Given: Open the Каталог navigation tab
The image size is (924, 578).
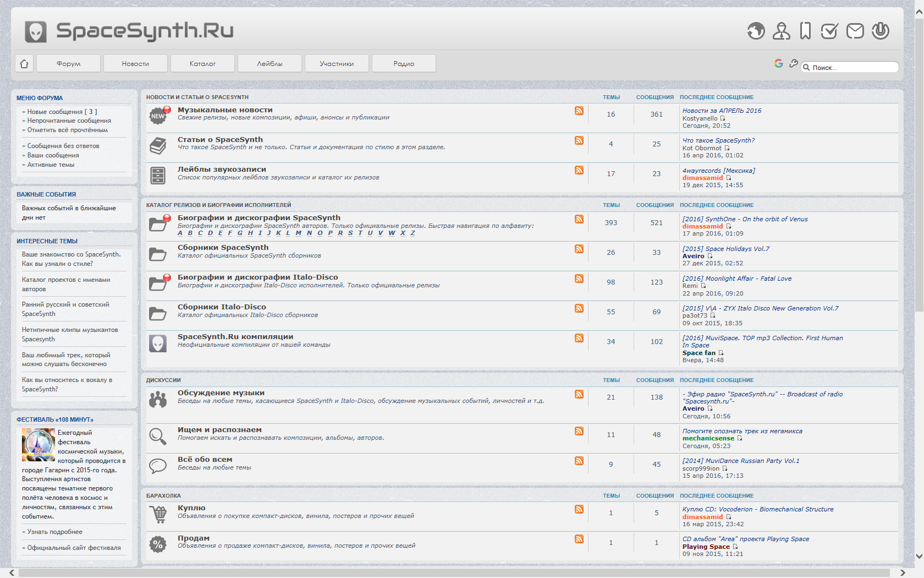Looking at the screenshot, I should point(202,64).
